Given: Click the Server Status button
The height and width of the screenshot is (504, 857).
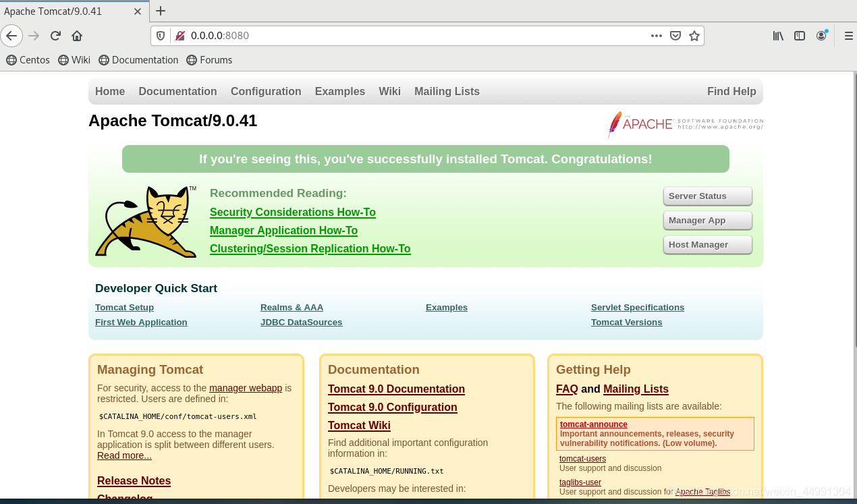Looking at the screenshot, I should click(708, 196).
